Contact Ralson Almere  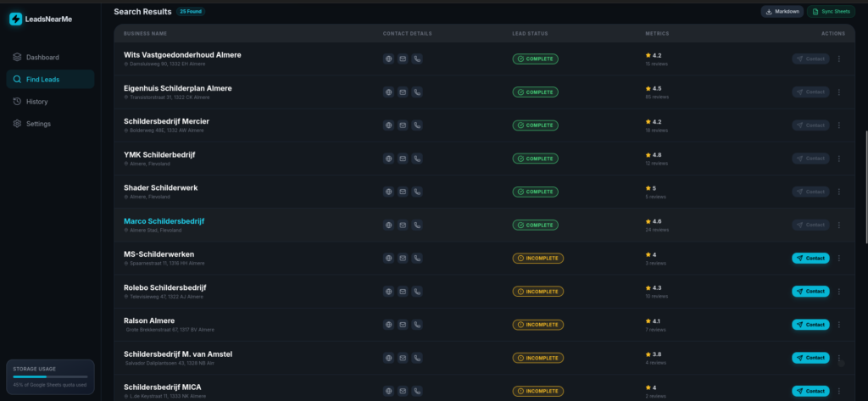pyautogui.click(x=810, y=325)
